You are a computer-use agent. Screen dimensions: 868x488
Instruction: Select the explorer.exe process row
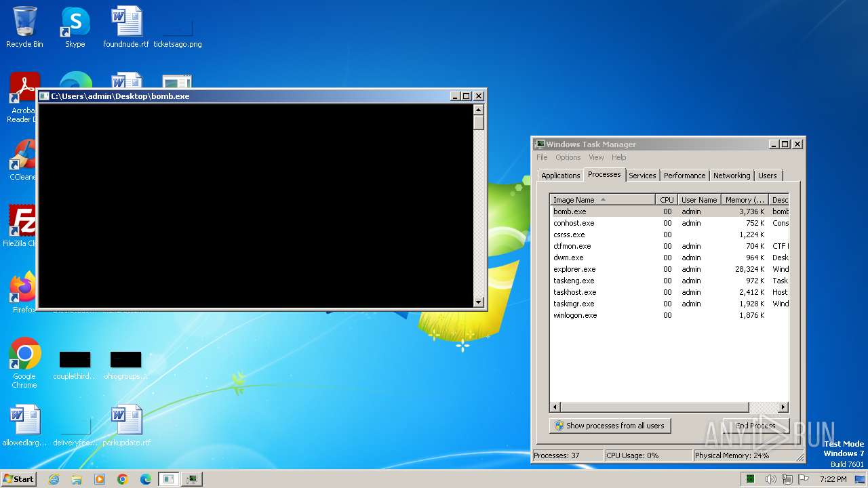point(669,269)
